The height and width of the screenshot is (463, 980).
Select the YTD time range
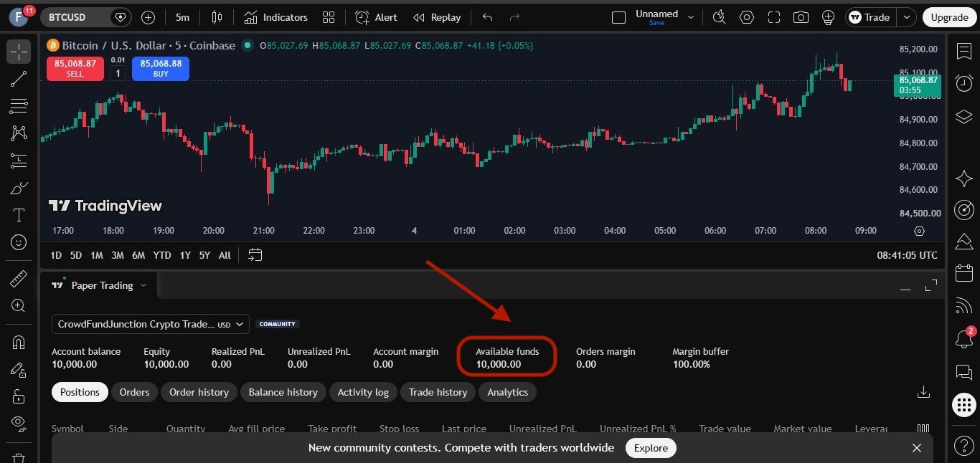162,255
